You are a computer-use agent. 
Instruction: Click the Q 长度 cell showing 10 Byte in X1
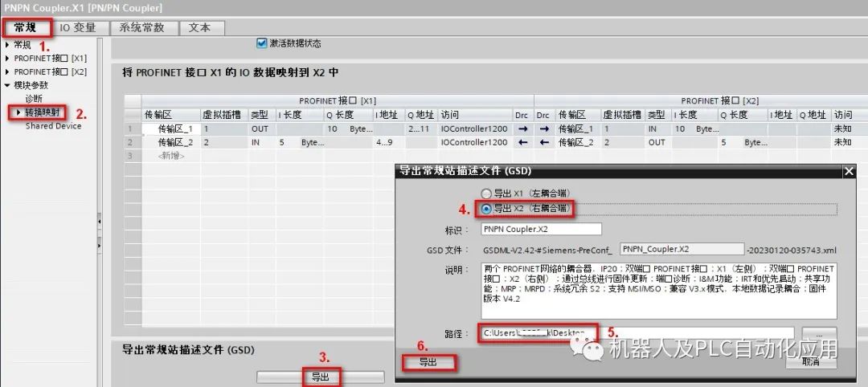[350, 128]
